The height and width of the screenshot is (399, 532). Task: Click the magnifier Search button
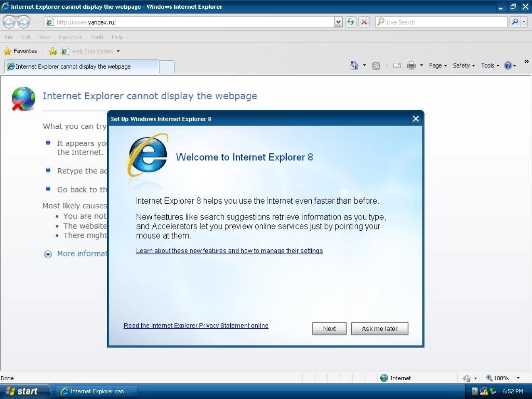[515, 22]
